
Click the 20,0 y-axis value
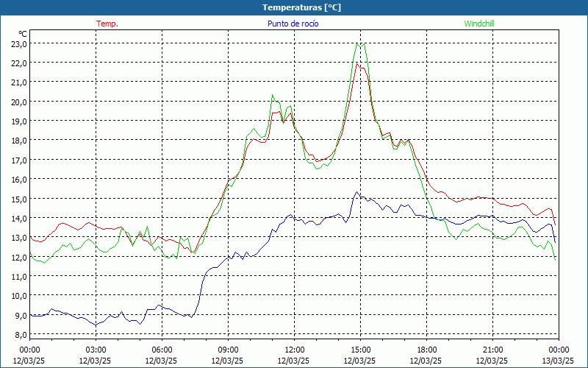click(19, 102)
